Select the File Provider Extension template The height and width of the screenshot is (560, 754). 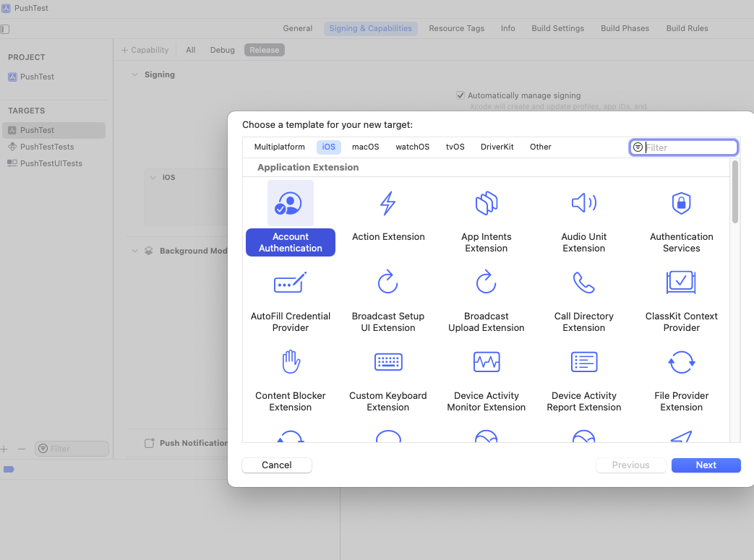pyautogui.click(x=680, y=362)
